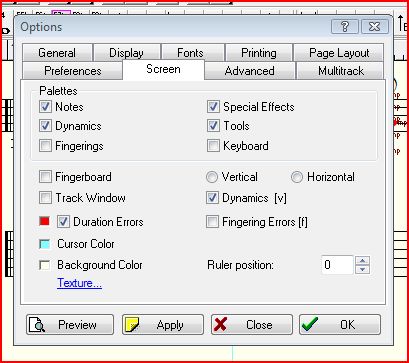409x363 pixels.
Task: Click the red X Close button
Action: (x=252, y=325)
